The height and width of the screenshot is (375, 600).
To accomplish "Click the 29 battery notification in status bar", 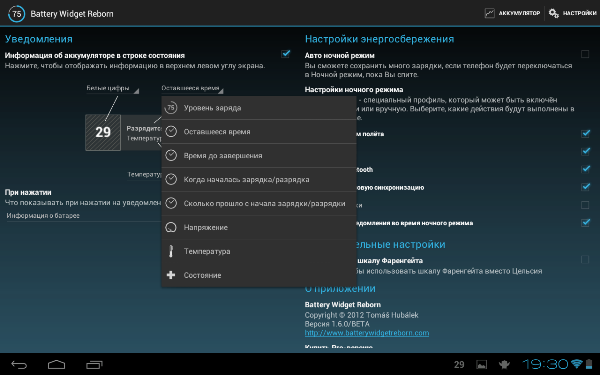I will [459, 365].
